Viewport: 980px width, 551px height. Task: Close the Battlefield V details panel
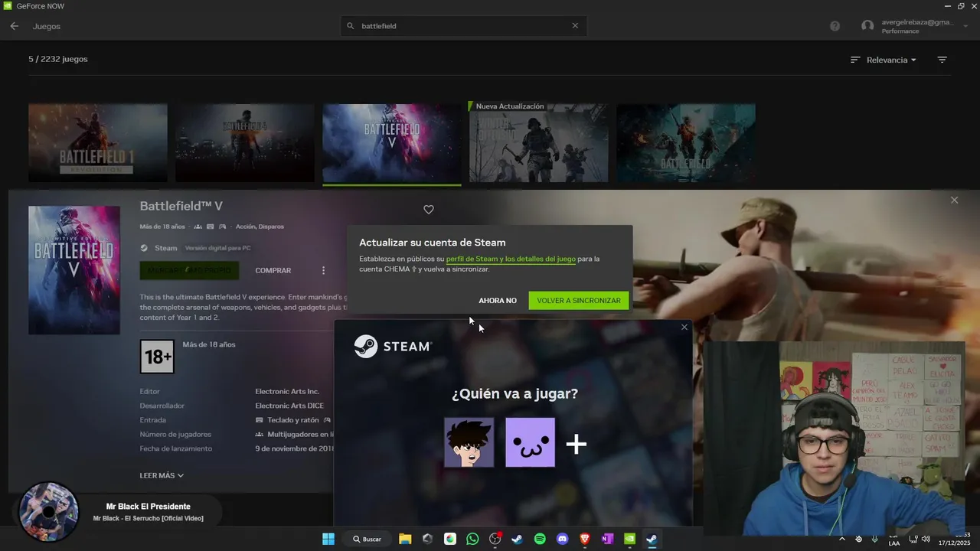pos(954,200)
